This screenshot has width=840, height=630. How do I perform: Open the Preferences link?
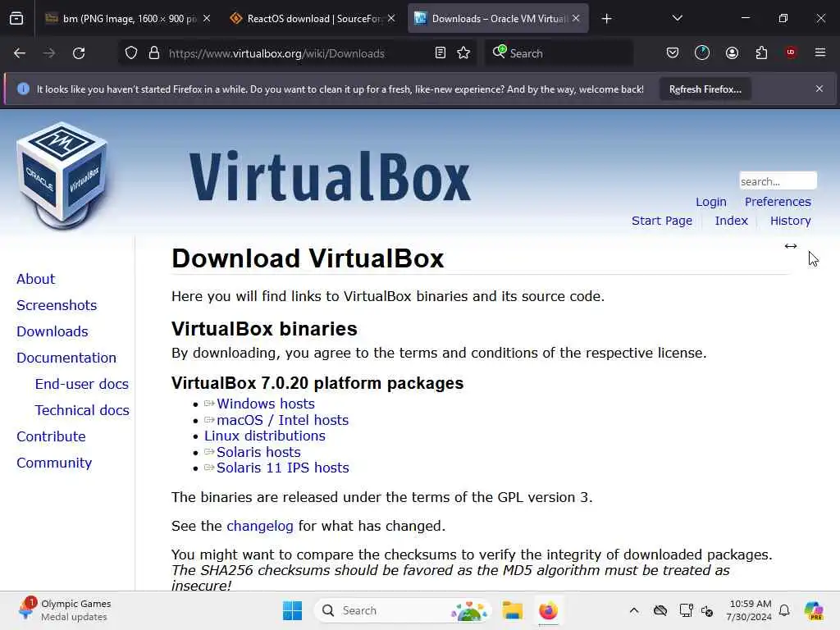[x=778, y=202]
